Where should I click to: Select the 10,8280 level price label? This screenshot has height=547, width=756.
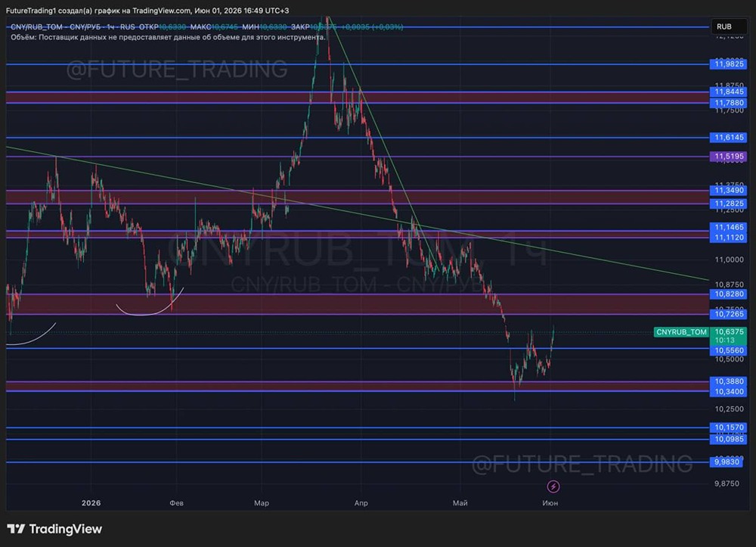pos(729,294)
